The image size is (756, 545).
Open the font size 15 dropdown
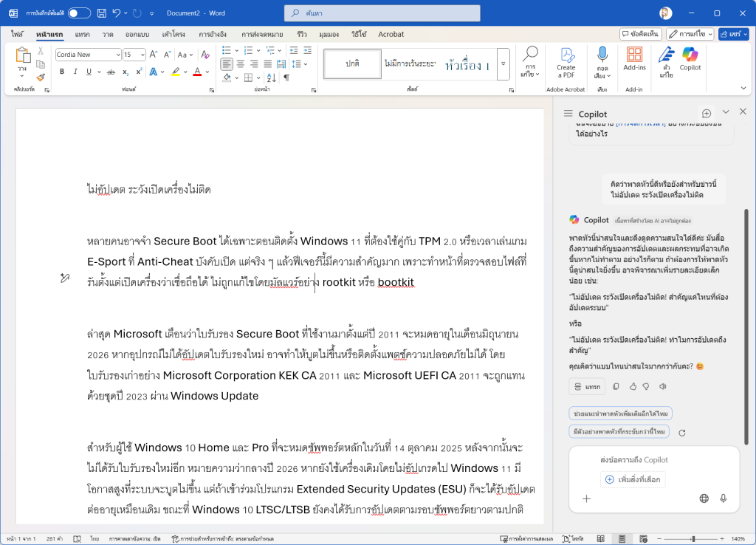(x=142, y=55)
